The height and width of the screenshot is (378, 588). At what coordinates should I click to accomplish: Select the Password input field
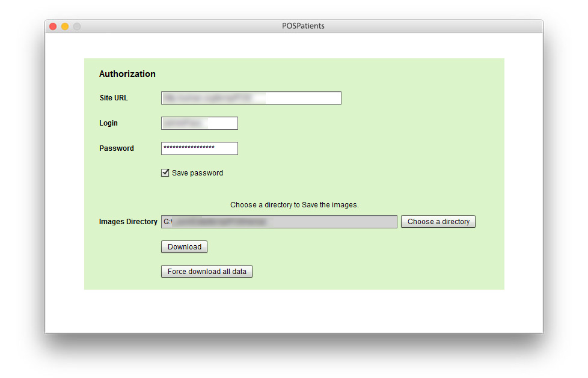pos(199,148)
